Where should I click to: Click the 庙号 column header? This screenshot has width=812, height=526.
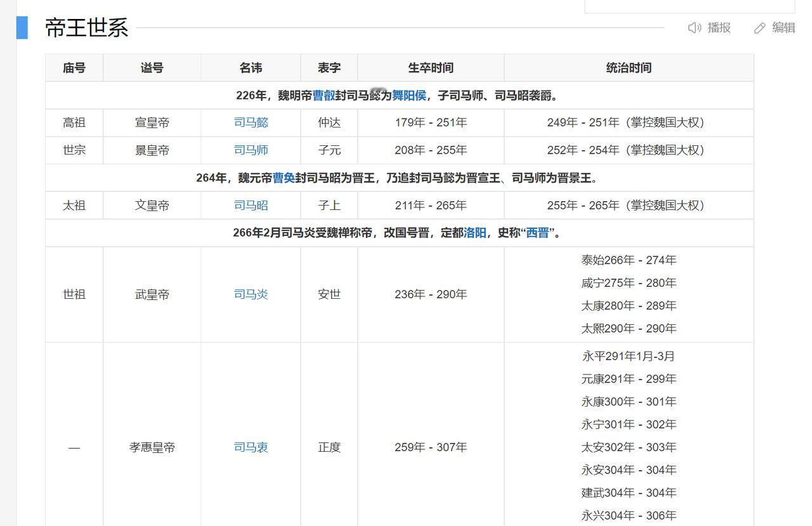pos(74,68)
